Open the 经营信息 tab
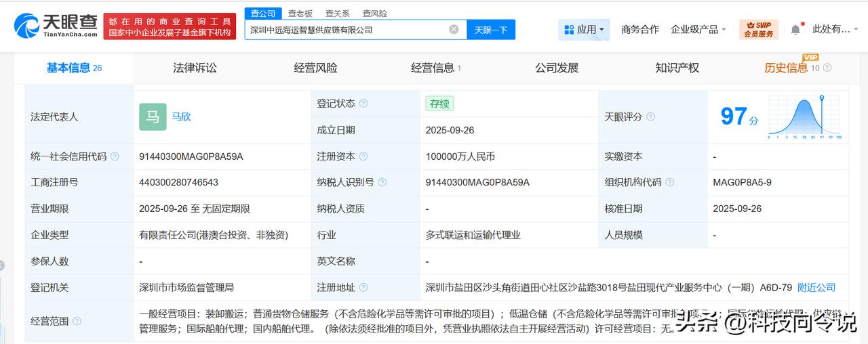This screenshot has height=344, width=868. tap(436, 68)
